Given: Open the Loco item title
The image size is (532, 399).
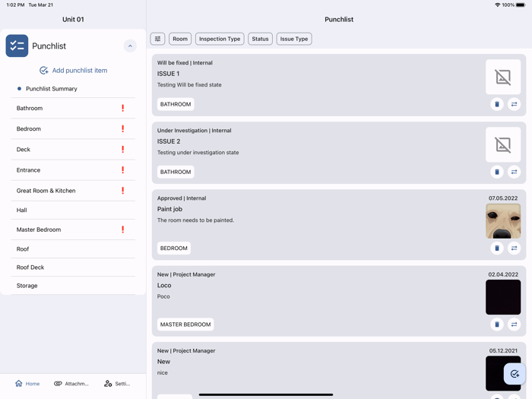Looking at the screenshot, I should [164, 285].
